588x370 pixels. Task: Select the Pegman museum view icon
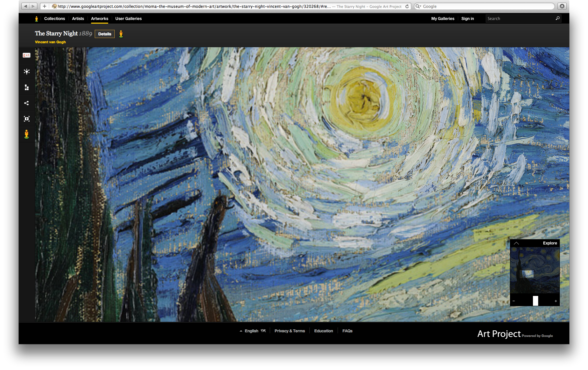coord(26,134)
